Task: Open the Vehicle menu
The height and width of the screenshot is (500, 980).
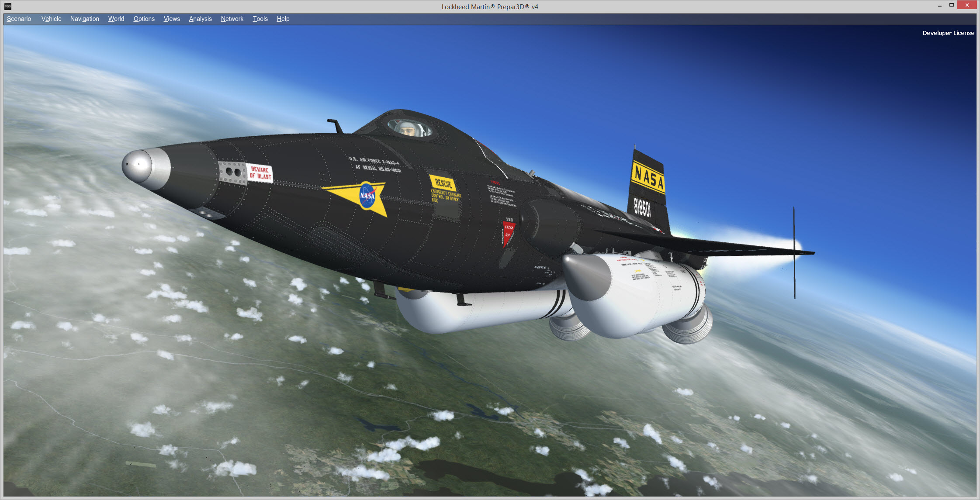Action: 51,19
